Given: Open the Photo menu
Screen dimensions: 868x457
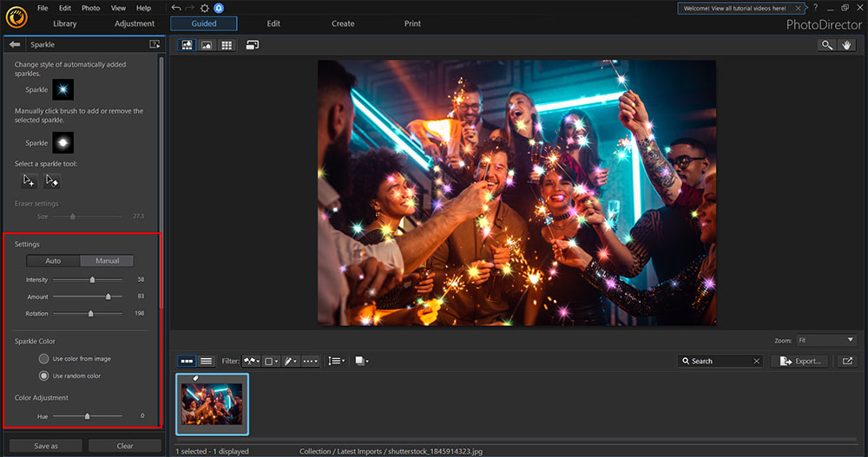Looking at the screenshot, I should [x=91, y=8].
